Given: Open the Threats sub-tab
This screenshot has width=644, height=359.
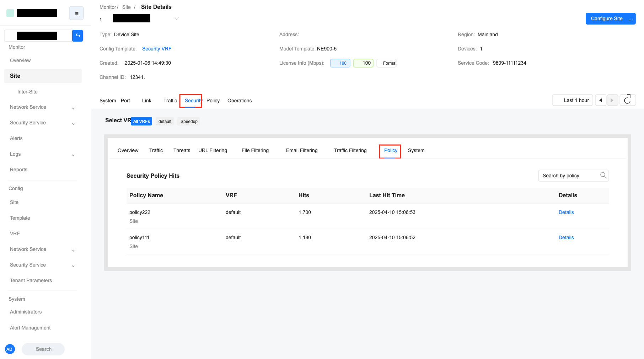Looking at the screenshot, I should coord(182,150).
